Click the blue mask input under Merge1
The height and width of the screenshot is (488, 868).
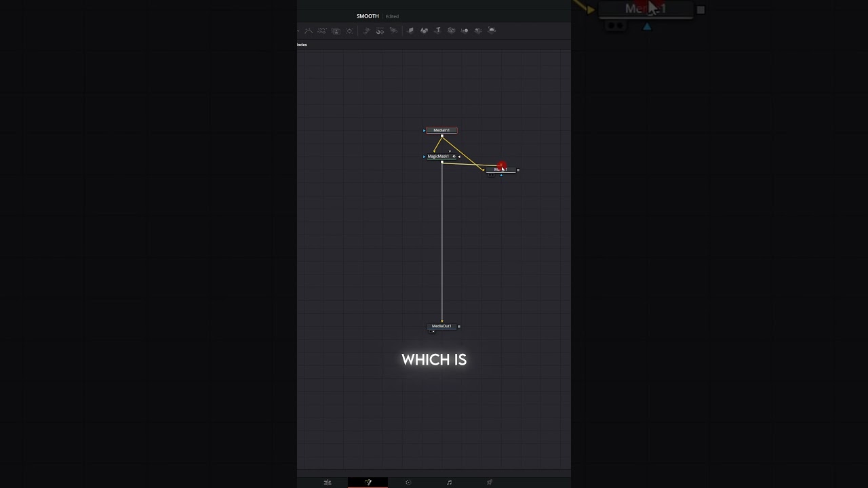click(501, 176)
